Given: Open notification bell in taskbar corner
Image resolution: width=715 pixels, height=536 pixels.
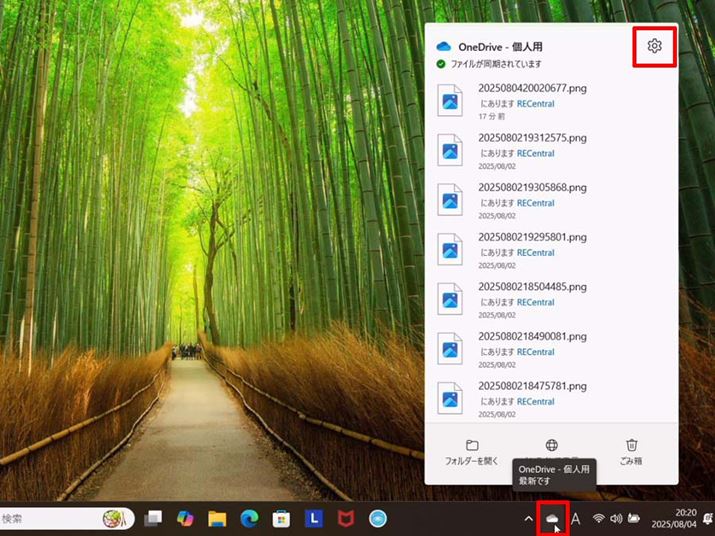Looking at the screenshot, I should coord(708,518).
